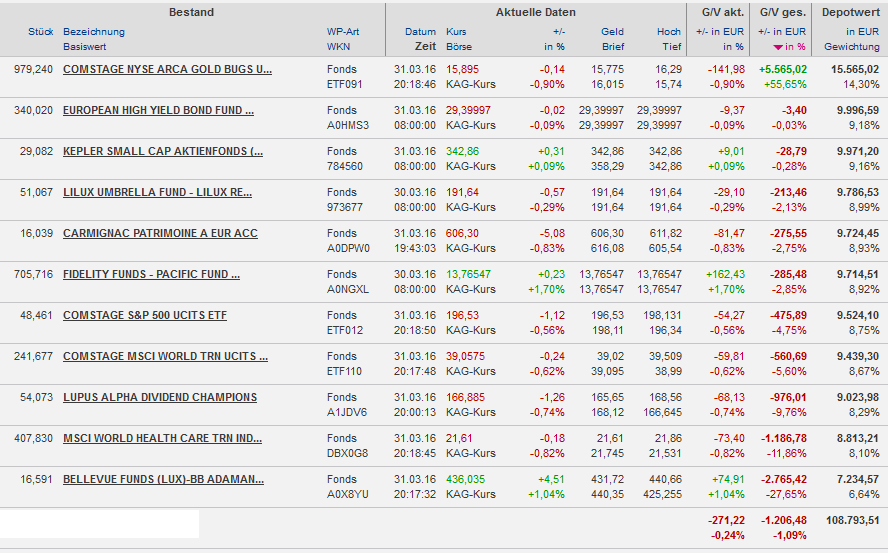The height and width of the screenshot is (553, 888).
Task: Sort by Börse column header
Action: (x=461, y=47)
